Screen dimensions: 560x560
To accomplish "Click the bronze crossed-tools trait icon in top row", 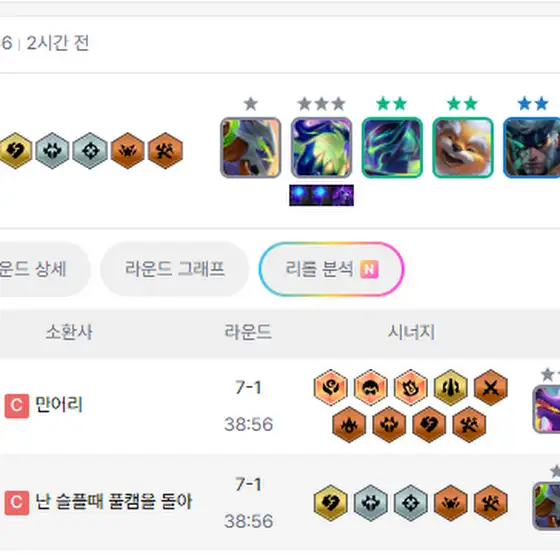I will tap(165, 150).
